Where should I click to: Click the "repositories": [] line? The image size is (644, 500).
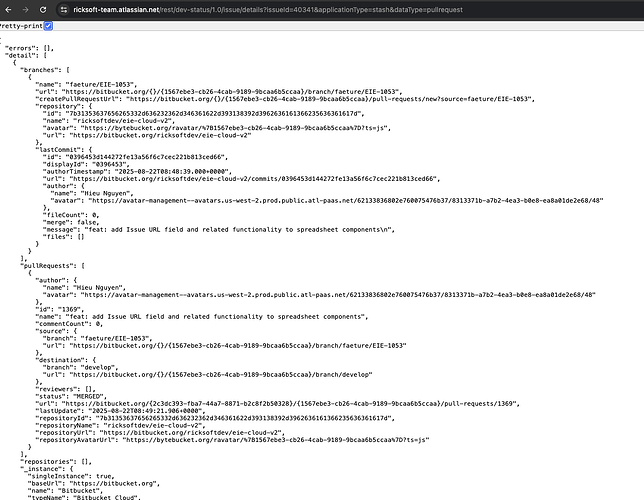pyautogui.click(x=56, y=462)
